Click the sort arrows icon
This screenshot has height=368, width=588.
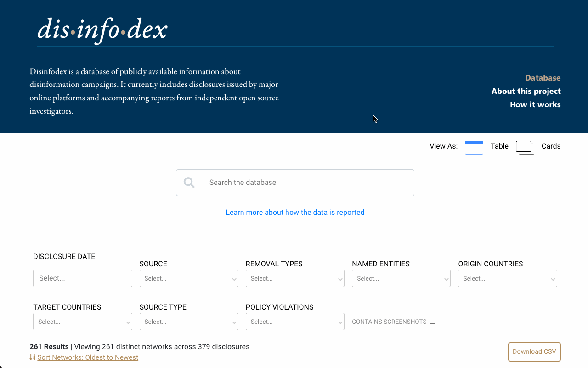point(32,357)
